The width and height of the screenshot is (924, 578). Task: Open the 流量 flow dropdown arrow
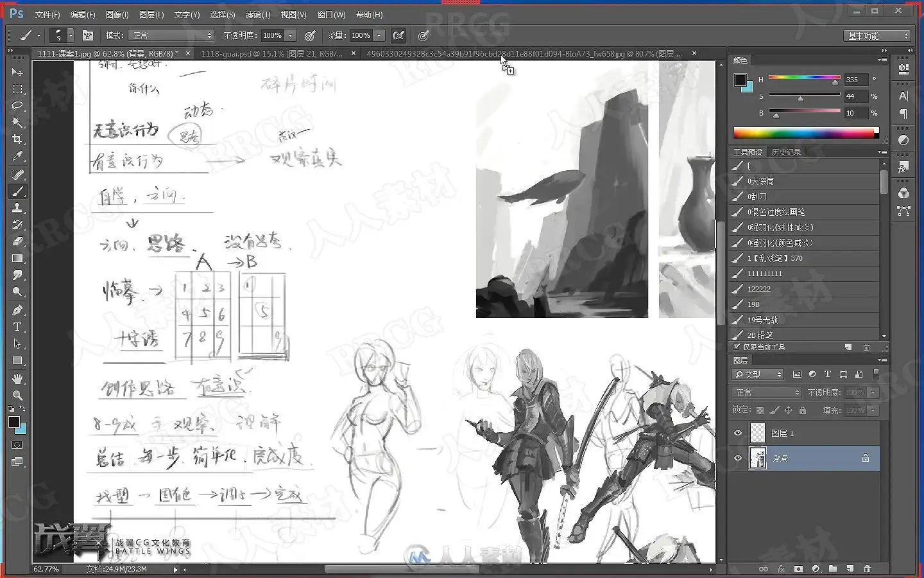(x=379, y=35)
